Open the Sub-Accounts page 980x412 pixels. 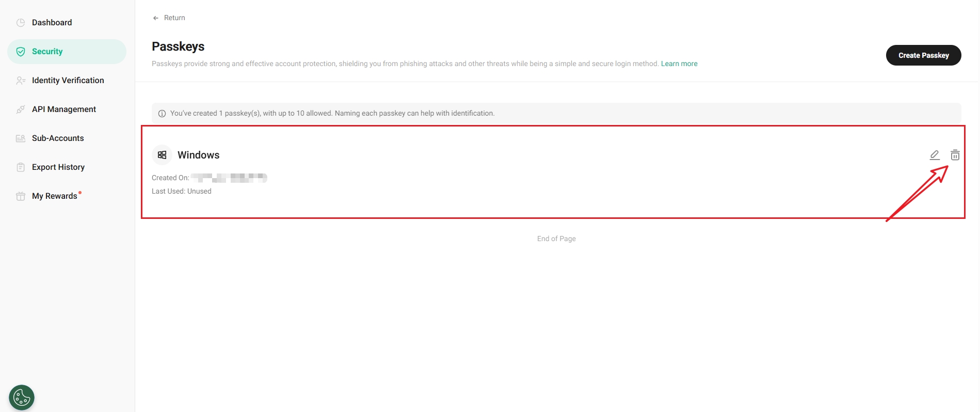click(58, 138)
